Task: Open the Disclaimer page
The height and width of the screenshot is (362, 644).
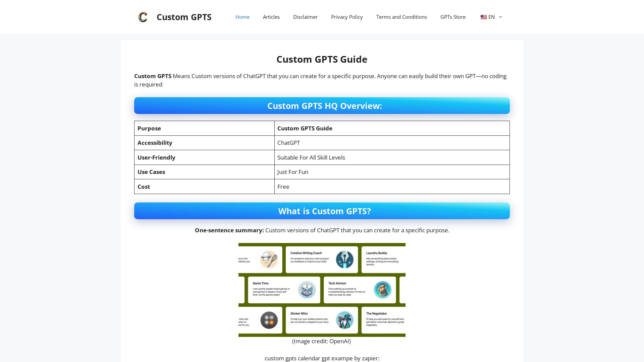Action: tap(305, 17)
